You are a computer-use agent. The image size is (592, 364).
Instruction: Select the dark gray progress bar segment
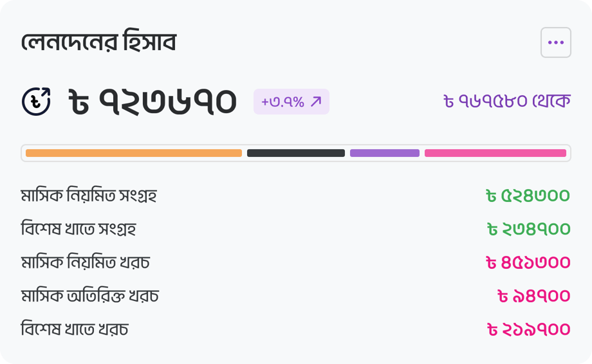(296, 153)
